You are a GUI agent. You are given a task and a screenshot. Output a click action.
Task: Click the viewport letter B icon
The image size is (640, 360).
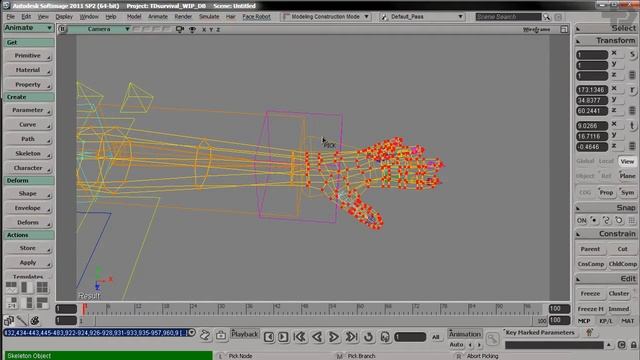tap(62, 29)
